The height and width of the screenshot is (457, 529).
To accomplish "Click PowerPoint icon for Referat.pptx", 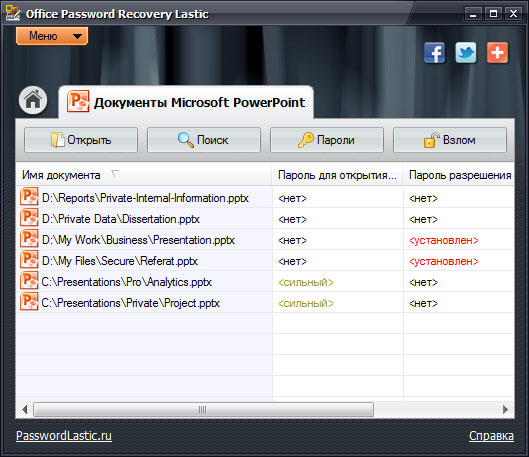I will (x=29, y=260).
